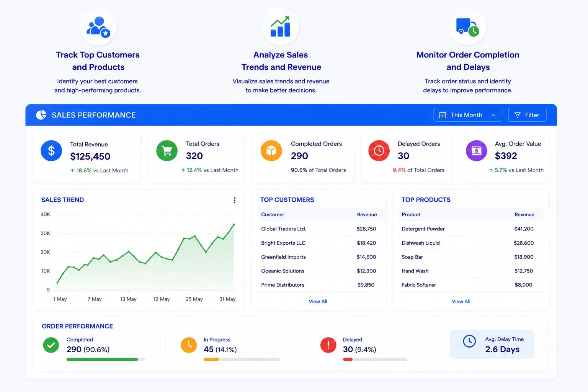Select the Prime Distributors customer row
This screenshot has height=392, width=588.
tap(318, 285)
